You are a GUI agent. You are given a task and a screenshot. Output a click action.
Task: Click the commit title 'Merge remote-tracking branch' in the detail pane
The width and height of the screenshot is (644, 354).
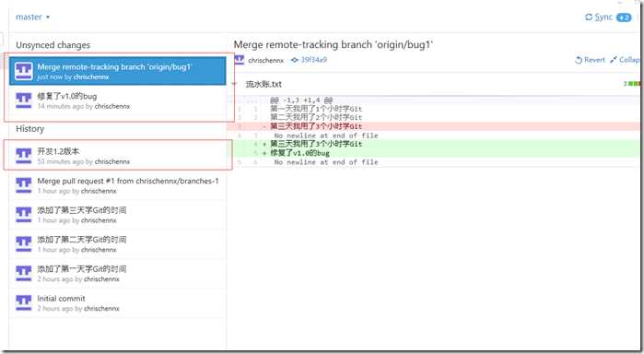(334, 44)
